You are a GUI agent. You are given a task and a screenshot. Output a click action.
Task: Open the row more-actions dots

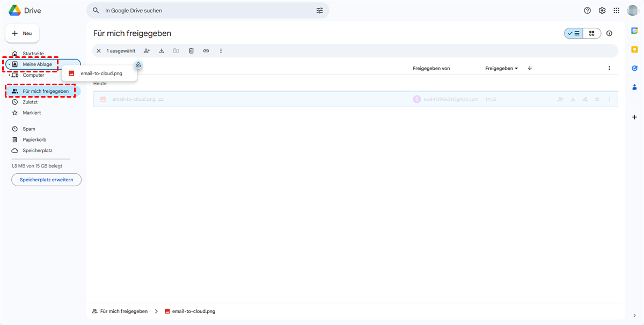609,99
